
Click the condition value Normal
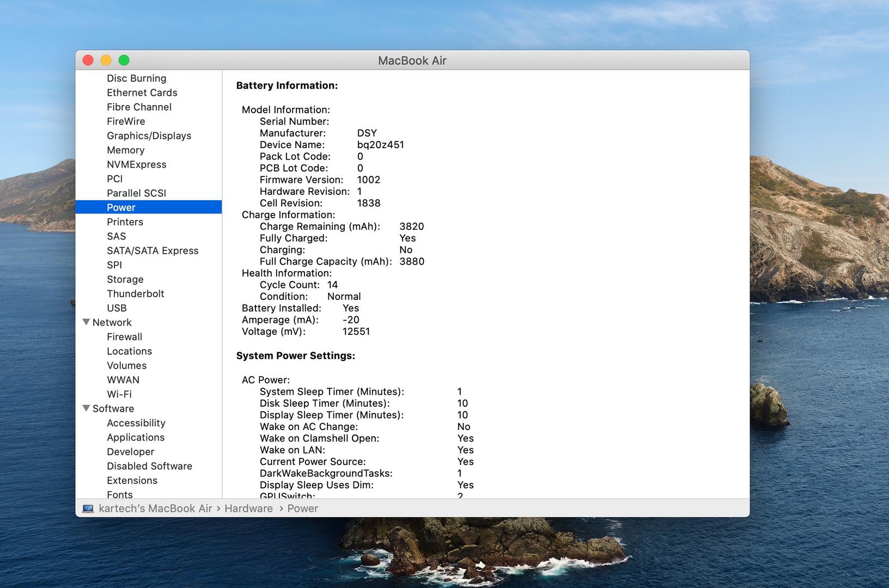pos(344,297)
